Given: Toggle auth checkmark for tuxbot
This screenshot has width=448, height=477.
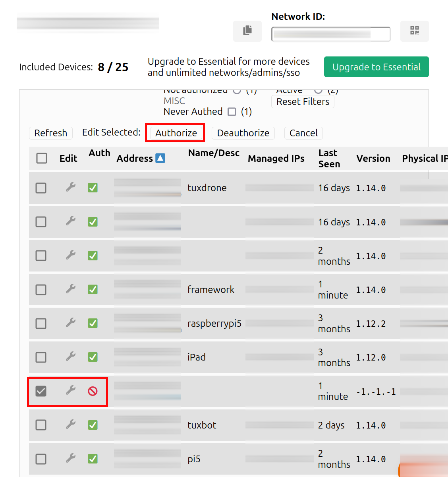Looking at the screenshot, I should click(x=93, y=425).
